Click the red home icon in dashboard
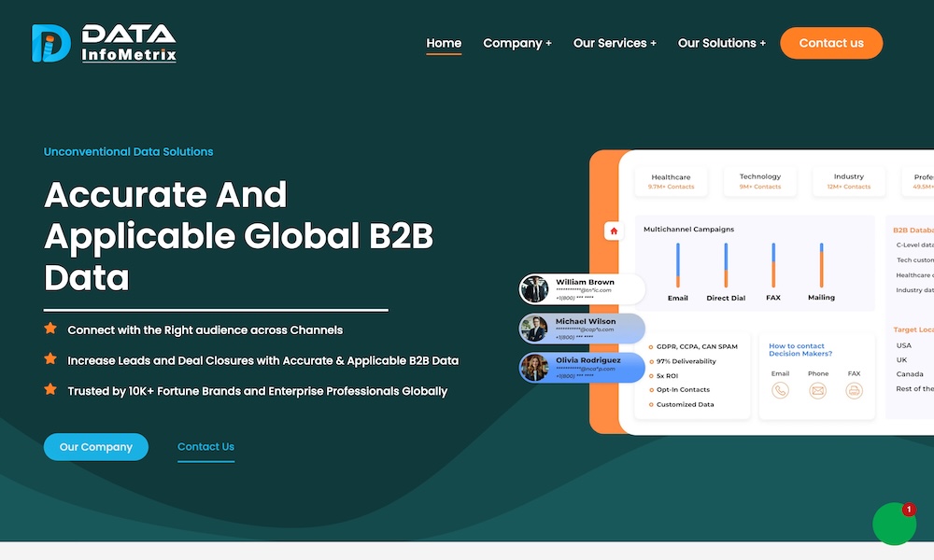 pos(614,231)
